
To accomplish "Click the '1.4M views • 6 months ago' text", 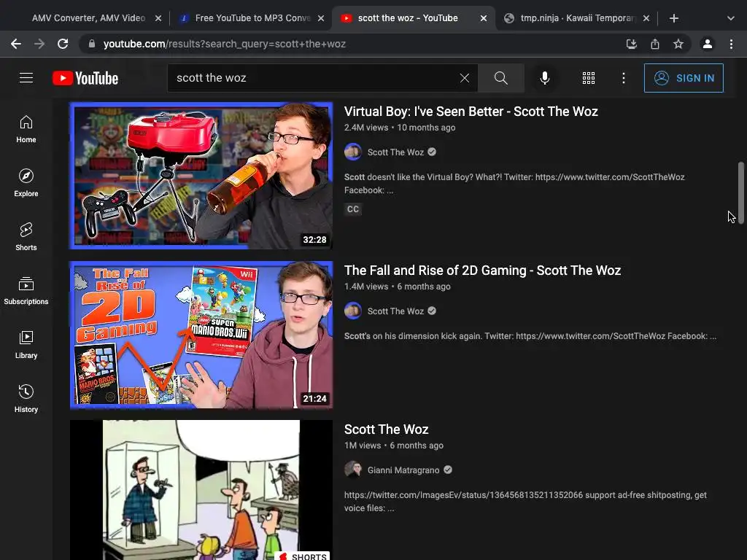I will click(x=398, y=287).
